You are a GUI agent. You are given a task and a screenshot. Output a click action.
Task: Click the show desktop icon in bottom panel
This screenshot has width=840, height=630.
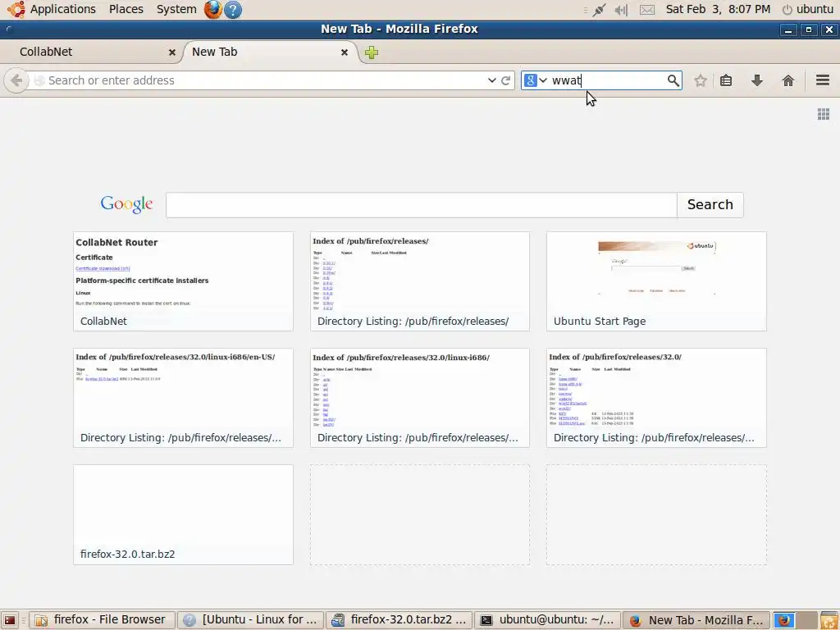pyautogui.click(x=10, y=620)
